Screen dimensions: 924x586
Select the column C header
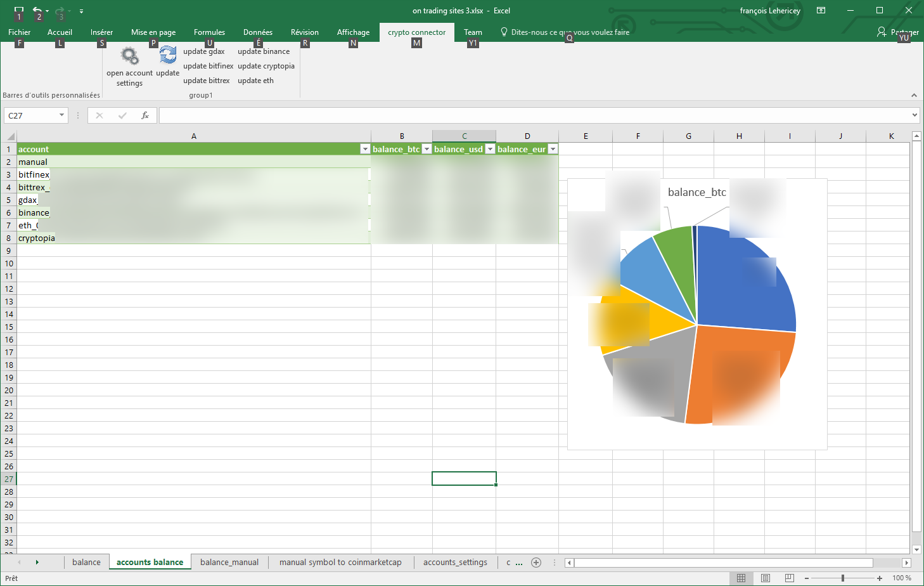465,136
